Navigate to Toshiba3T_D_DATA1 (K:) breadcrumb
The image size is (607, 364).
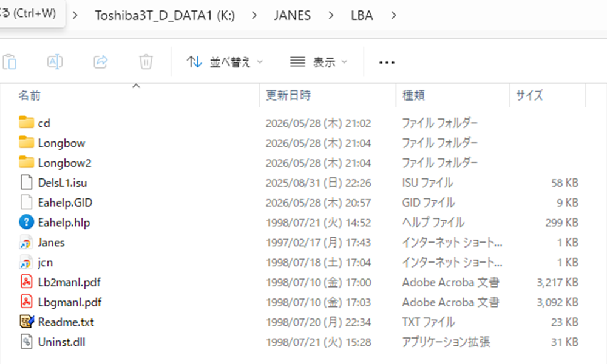point(165,16)
